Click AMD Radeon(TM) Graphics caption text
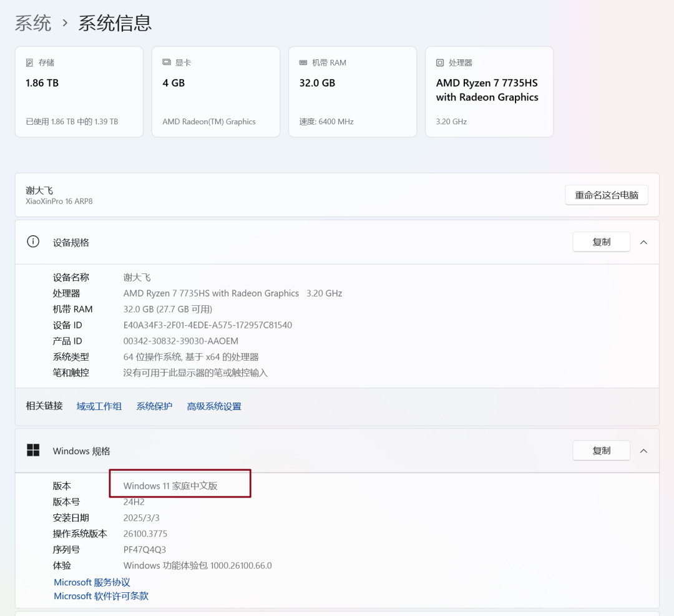Viewport: 674px width, 616px height. 209,122
